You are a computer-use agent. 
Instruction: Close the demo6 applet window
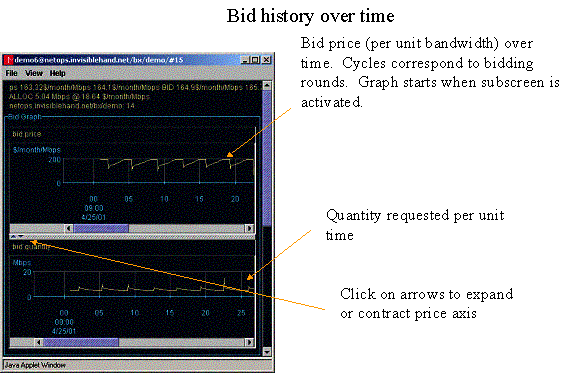267,60
